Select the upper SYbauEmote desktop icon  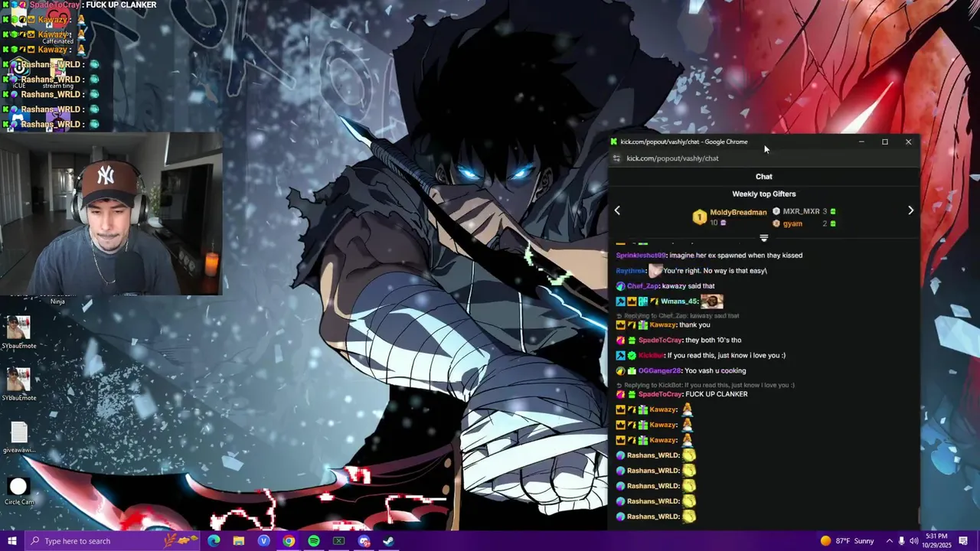coord(18,333)
